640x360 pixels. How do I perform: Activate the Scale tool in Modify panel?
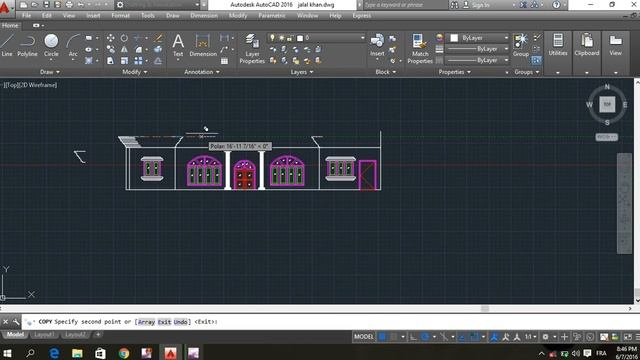click(x=124, y=61)
